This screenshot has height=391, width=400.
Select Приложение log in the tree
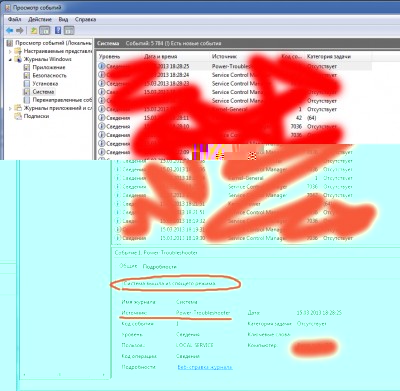click(x=49, y=67)
